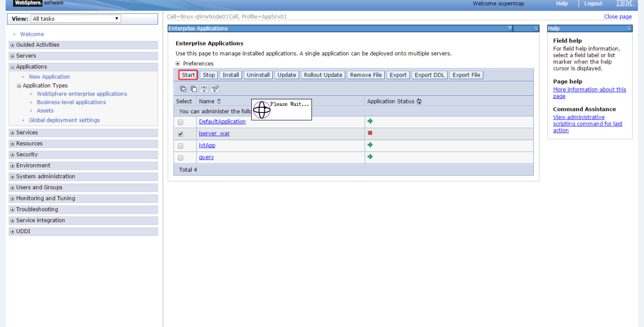This screenshot has height=327, width=644.
Task: Click the Select All items icon
Action: [184, 89]
